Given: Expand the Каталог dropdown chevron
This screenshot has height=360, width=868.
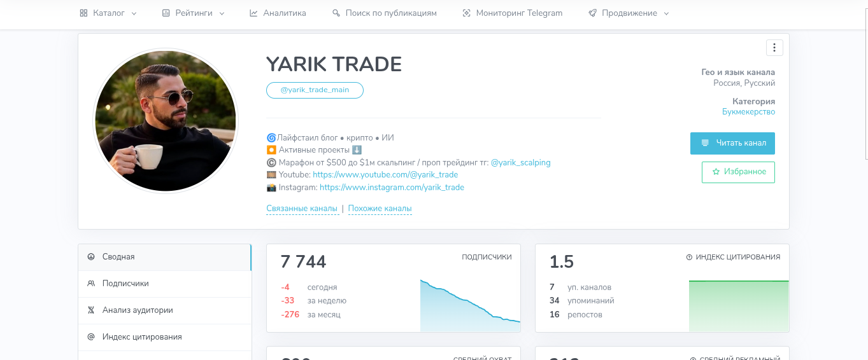Looking at the screenshot, I should (x=134, y=13).
